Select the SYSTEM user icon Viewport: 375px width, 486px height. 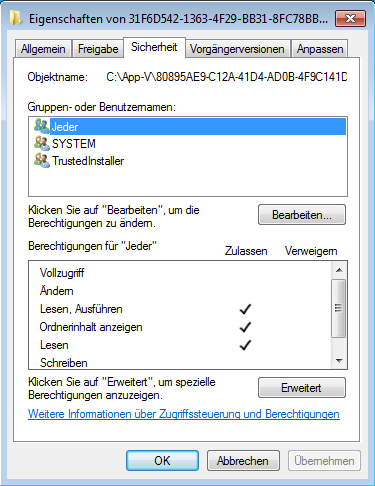click(x=41, y=143)
